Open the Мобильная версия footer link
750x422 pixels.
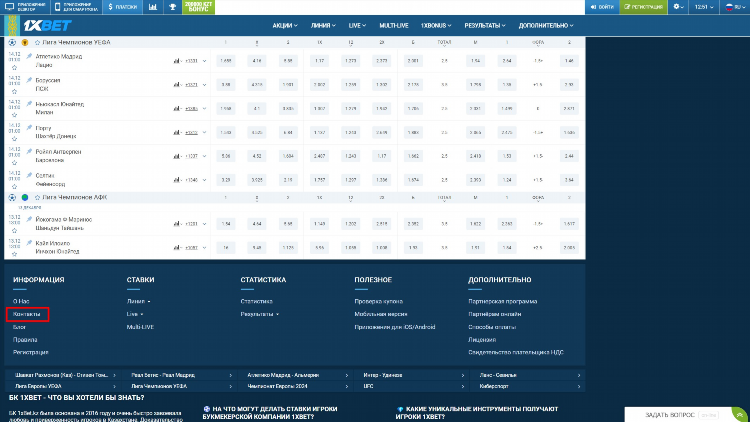pyautogui.click(x=381, y=314)
